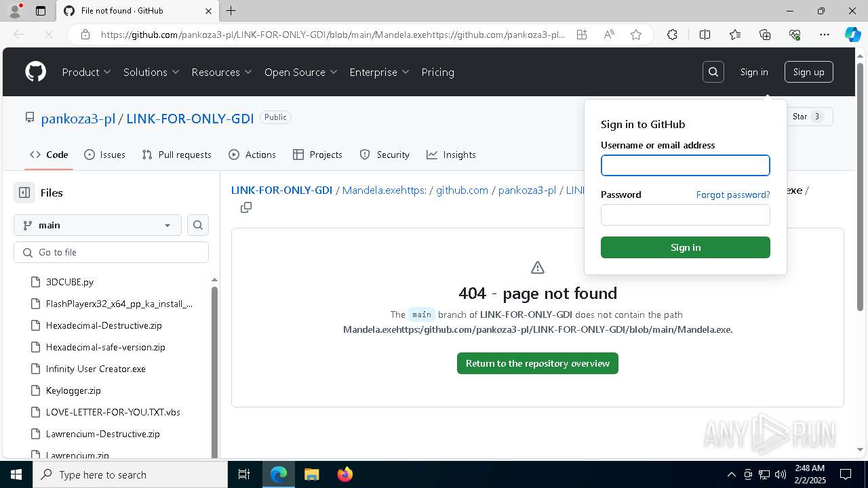The image size is (868, 488).
Task: Show hidden system tray icons
Action: [x=731, y=474]
